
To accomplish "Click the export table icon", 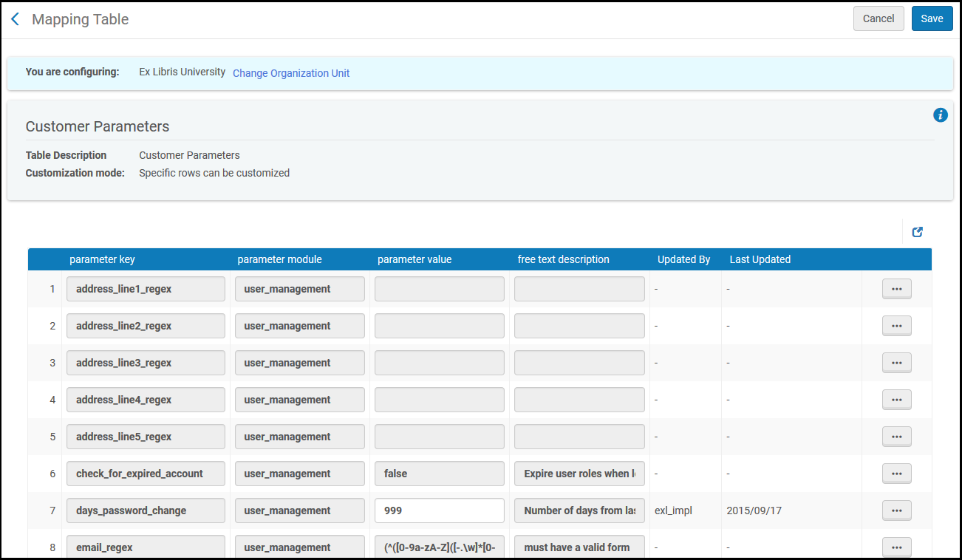I will coord(918,231).
